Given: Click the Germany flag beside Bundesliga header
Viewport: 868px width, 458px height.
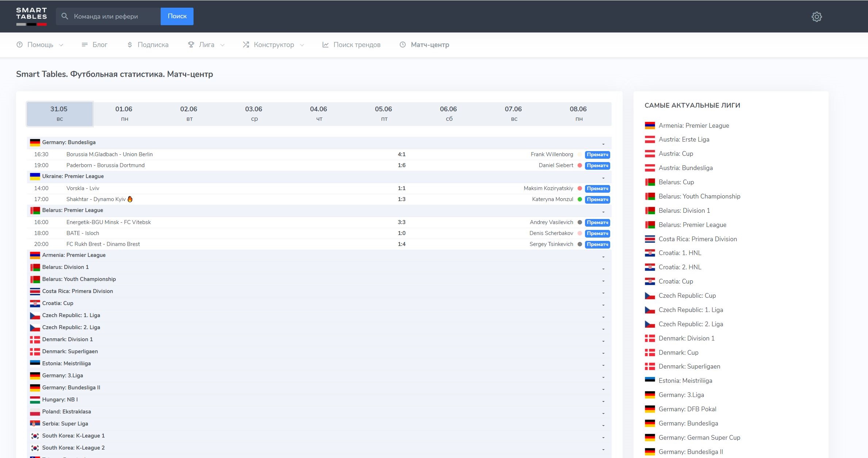Looking at the screenshot, I should pyautogui.click(x=35, y=142).
